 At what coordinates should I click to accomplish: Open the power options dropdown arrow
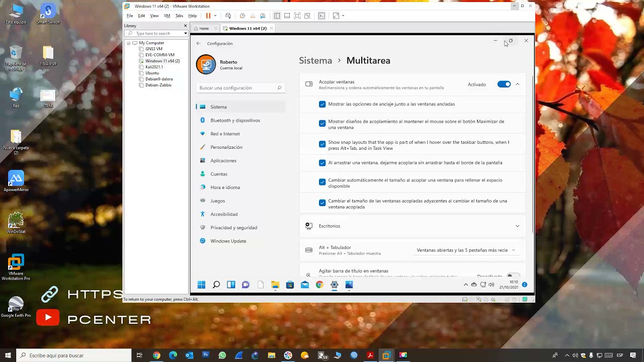pyautogui.click(x=215, y=16)
